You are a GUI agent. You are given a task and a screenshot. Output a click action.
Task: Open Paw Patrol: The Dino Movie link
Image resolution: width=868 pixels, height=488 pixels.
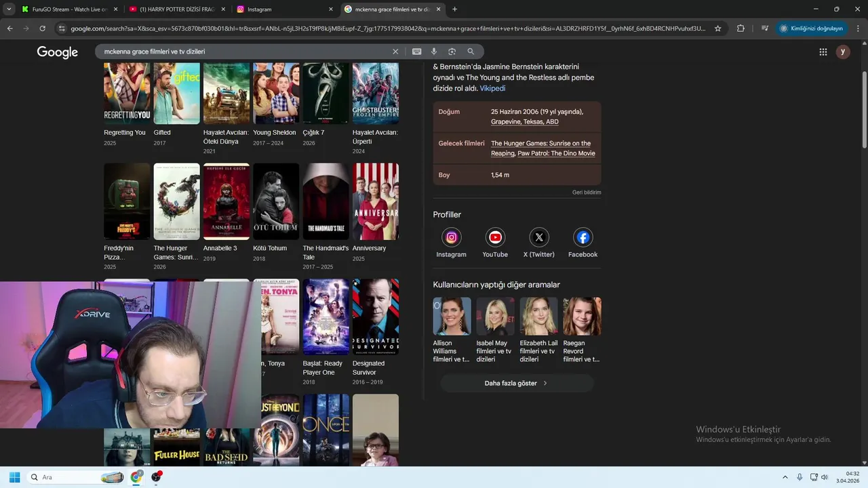pos(556,153)
